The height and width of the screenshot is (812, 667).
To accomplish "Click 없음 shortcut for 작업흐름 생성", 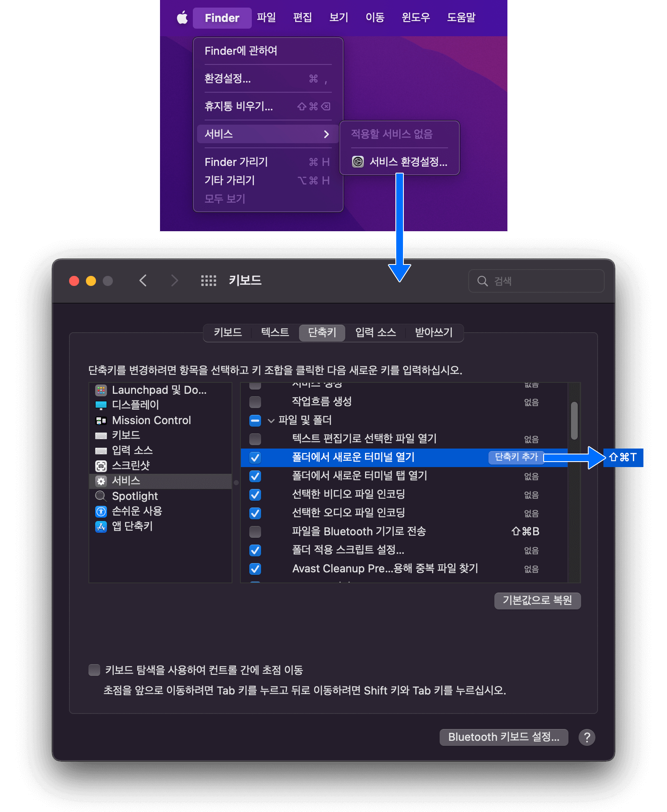I will tap(531, 402).
